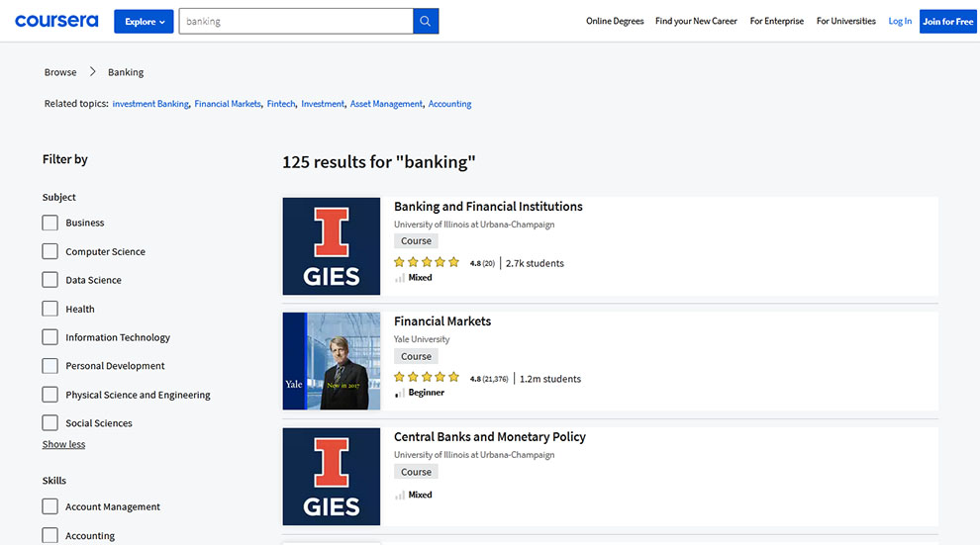
Task: Click the GIES thumbnail for Central Banks course
Action: [x=332, y=477]
